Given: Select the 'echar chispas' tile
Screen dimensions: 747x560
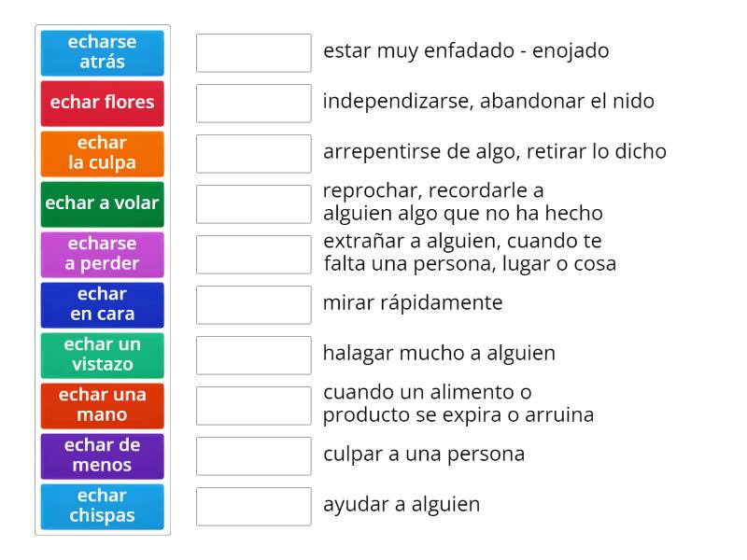Looking at the screenshot, I should pyautogui.click(x=103, y=507).
